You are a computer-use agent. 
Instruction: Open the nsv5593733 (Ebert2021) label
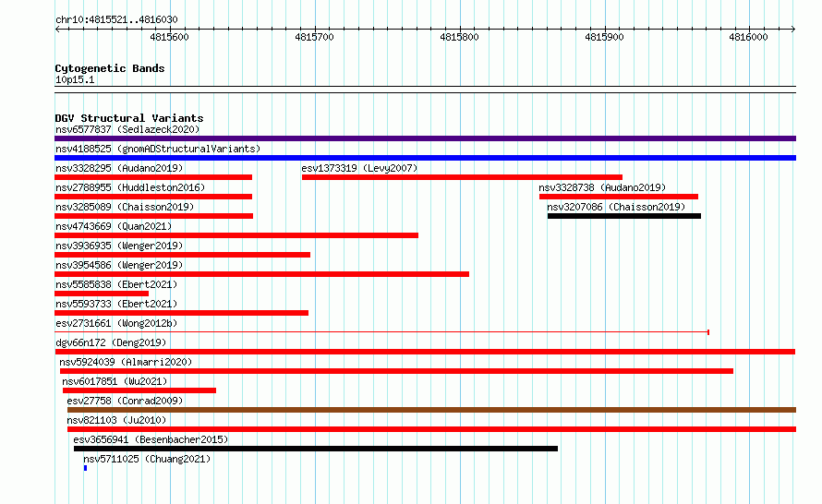[x=116, y=304]
